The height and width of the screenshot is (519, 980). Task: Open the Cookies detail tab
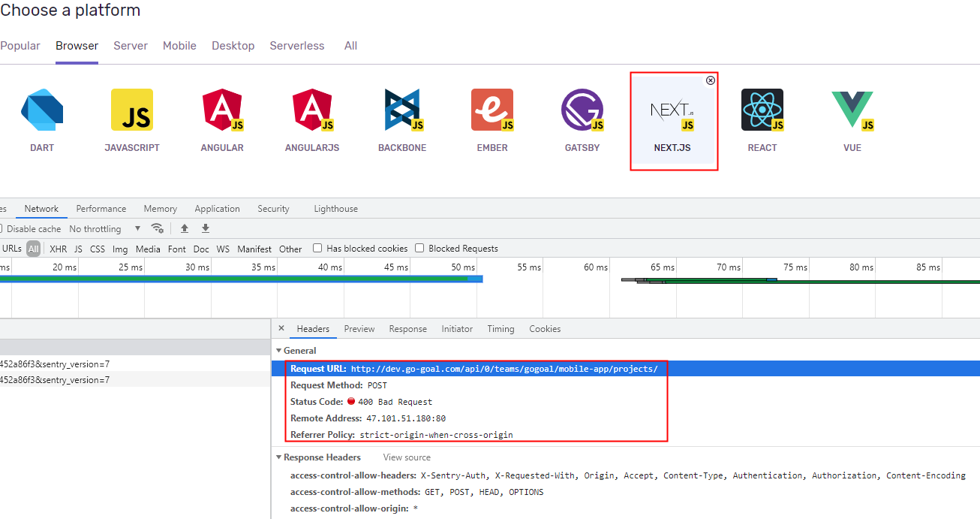point(545,329)
